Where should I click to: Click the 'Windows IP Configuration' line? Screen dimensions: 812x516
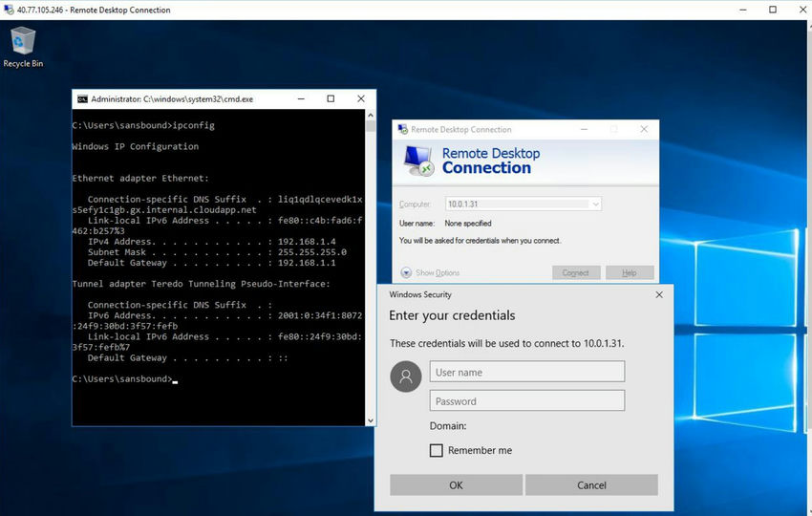tap(135, 146)
